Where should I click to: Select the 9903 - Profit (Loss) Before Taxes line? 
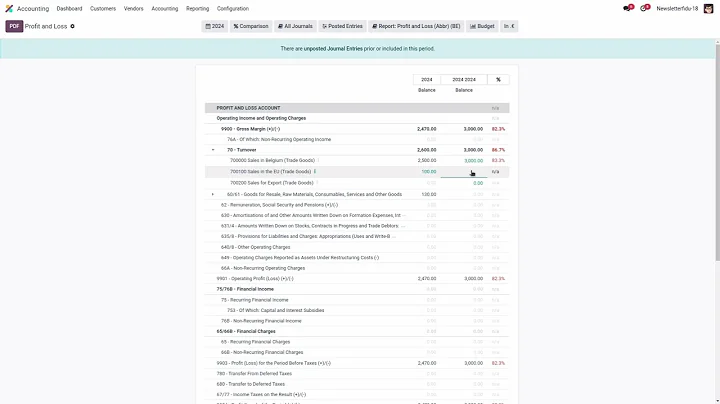pyautogui.click(x=357, y=363)
